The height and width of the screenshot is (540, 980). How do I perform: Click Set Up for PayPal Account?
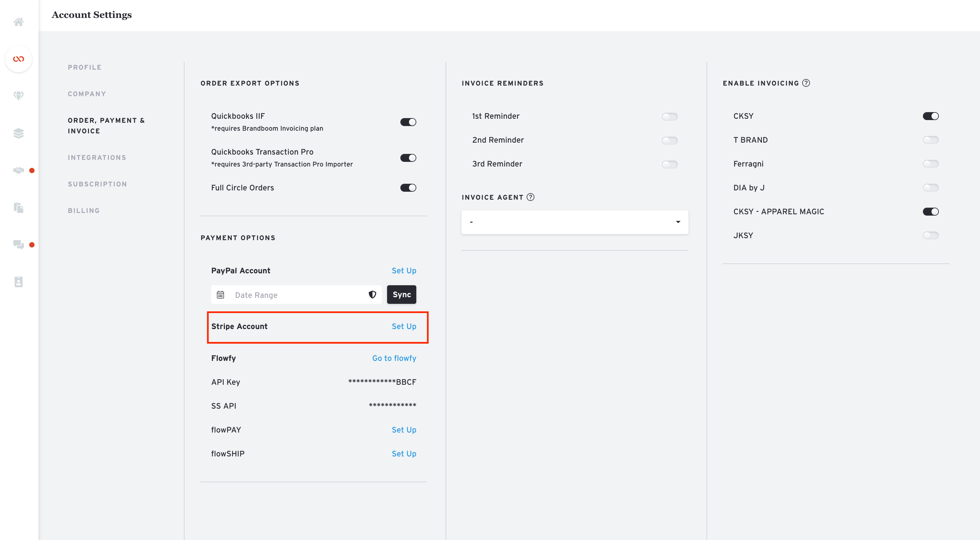click(404, 271)
